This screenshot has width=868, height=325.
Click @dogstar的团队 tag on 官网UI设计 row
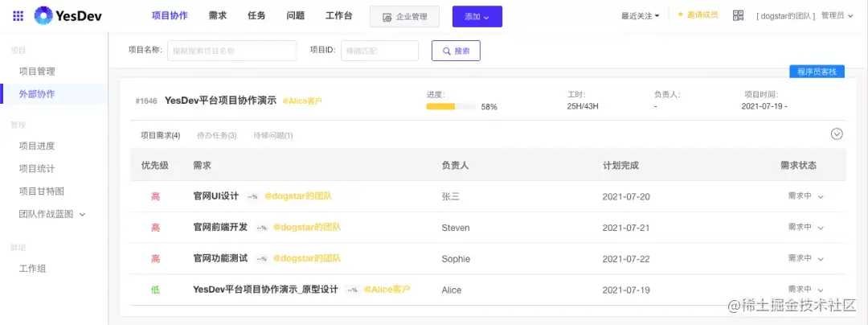tap(298, 196)
